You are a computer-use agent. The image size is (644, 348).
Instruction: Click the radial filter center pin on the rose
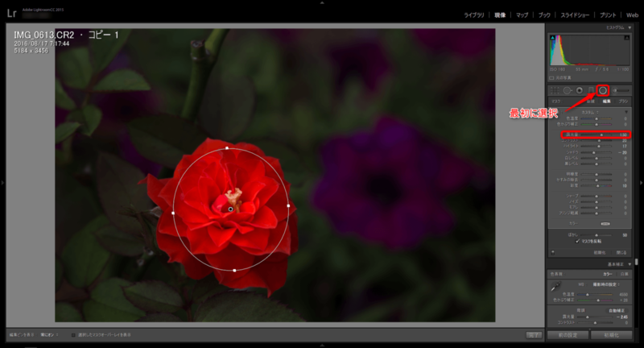pos(230,209)
